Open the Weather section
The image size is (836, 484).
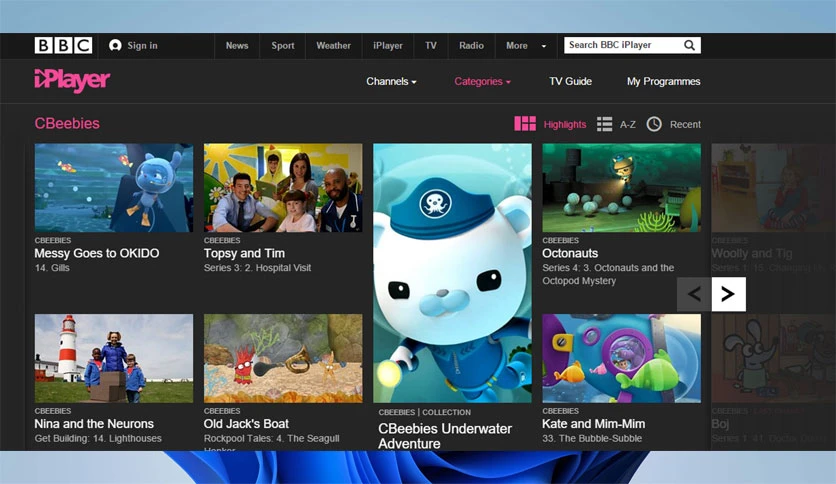click(333, 46)
